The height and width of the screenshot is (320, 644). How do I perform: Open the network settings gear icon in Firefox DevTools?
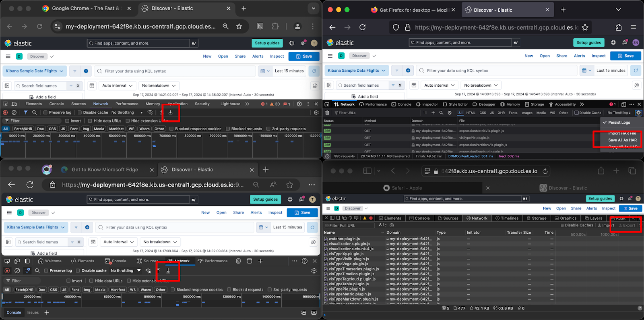638,113
